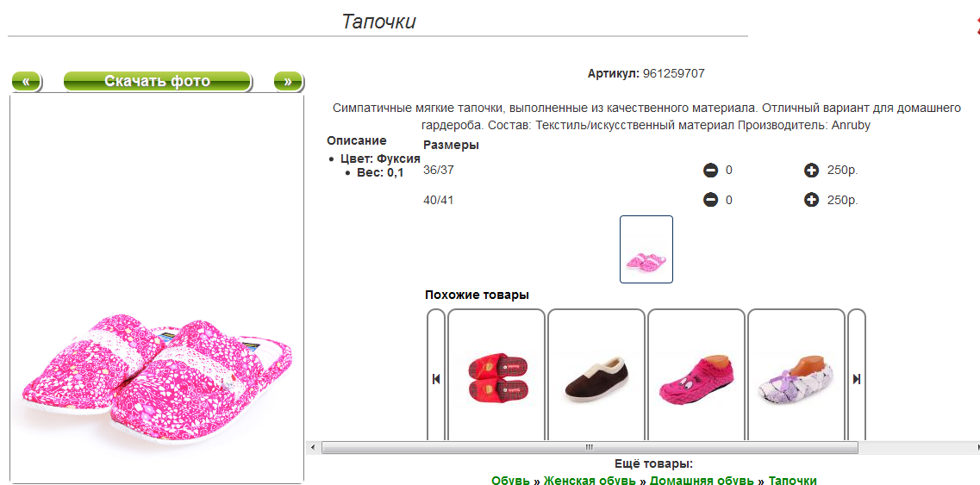Open the Тапочки breadcrumb link
This screenshot has height=485, width=980.
tap(792, 480)
